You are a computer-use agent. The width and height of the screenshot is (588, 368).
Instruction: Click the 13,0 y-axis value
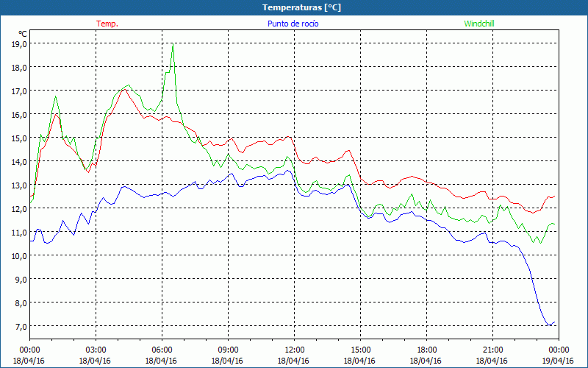pos(20,185)
